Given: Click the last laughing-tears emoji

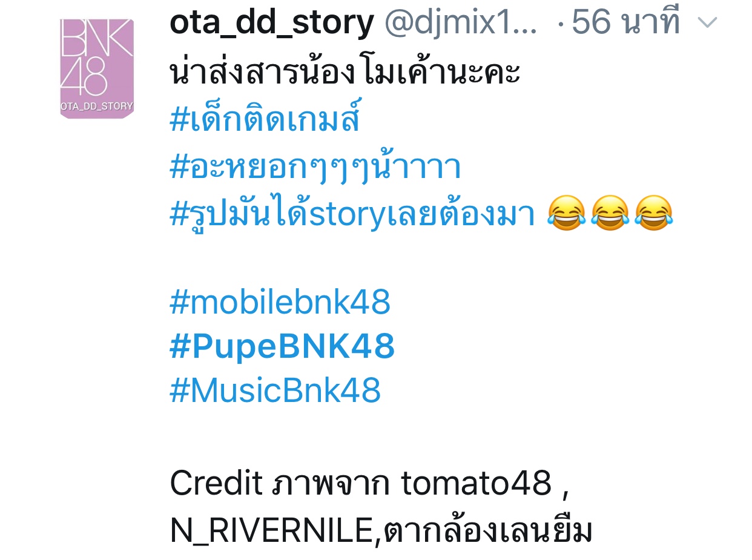Looking at the screenshot, I should pyautogui.click(x=654, y=213).
